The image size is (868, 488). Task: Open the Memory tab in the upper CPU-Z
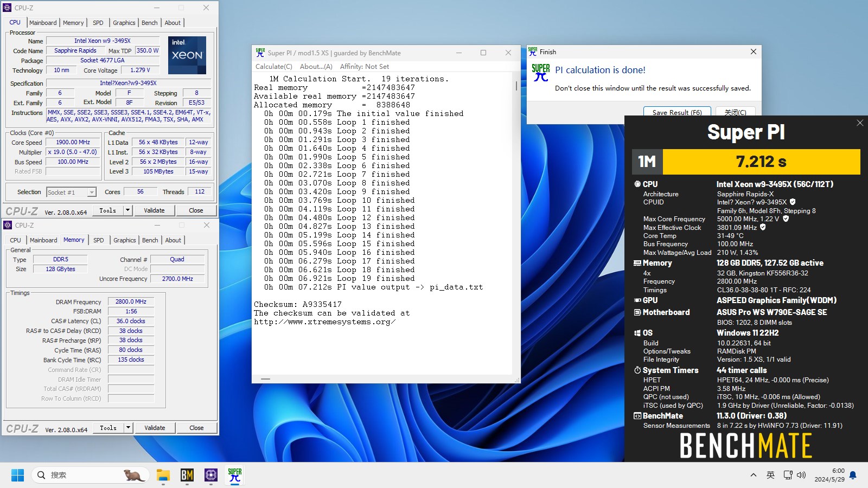(73, 23)
